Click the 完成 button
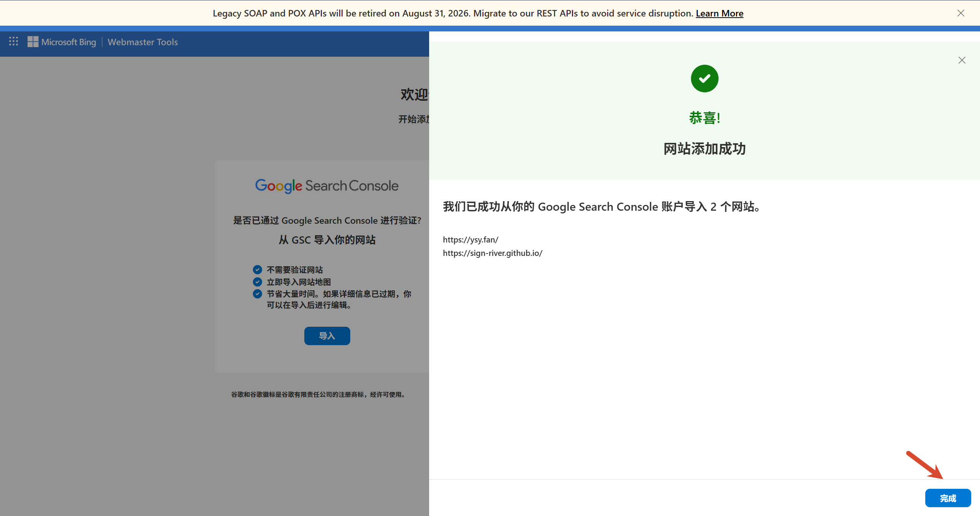This screenshot has height=516, width=980. (x=948, y=498)
